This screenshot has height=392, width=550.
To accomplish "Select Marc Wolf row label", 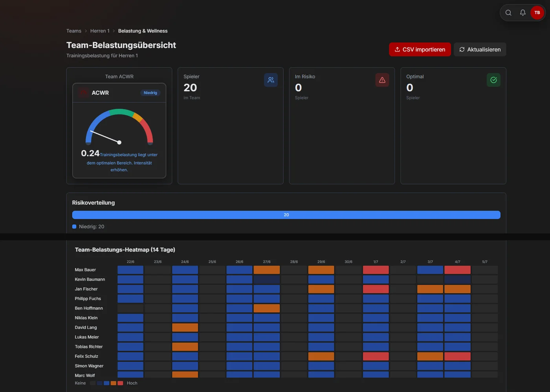I will 85,376.
